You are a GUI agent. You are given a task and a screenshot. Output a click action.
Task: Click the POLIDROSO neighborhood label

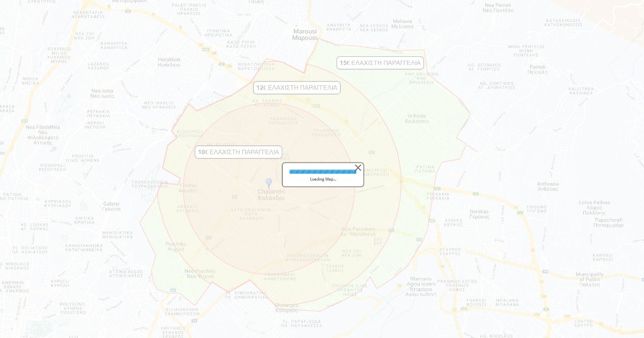(x=326, y=133)
